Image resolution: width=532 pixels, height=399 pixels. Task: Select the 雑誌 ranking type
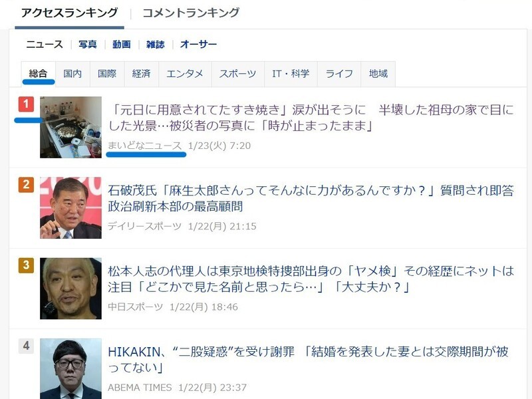[x=156, y=44]
